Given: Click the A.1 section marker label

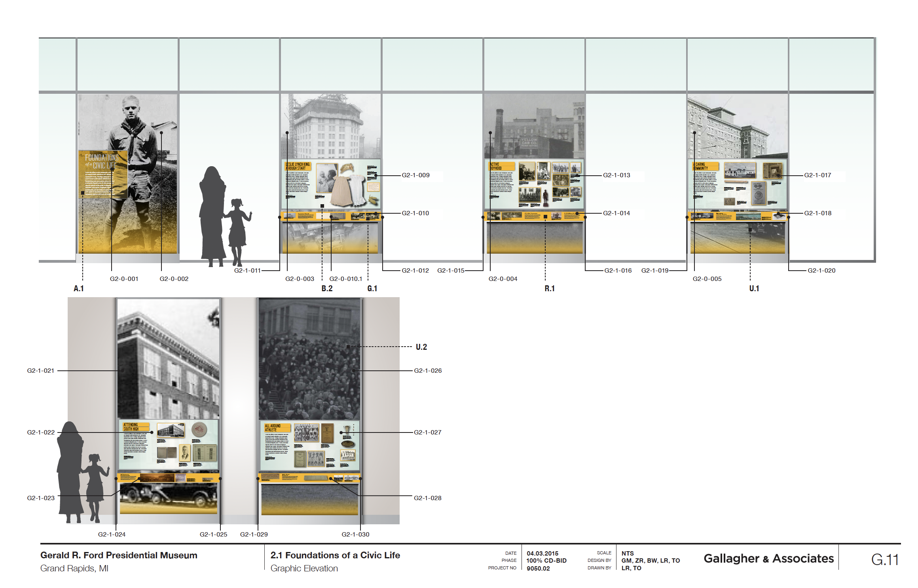Looking at the screenshot, I should click(x=78, y=288).
